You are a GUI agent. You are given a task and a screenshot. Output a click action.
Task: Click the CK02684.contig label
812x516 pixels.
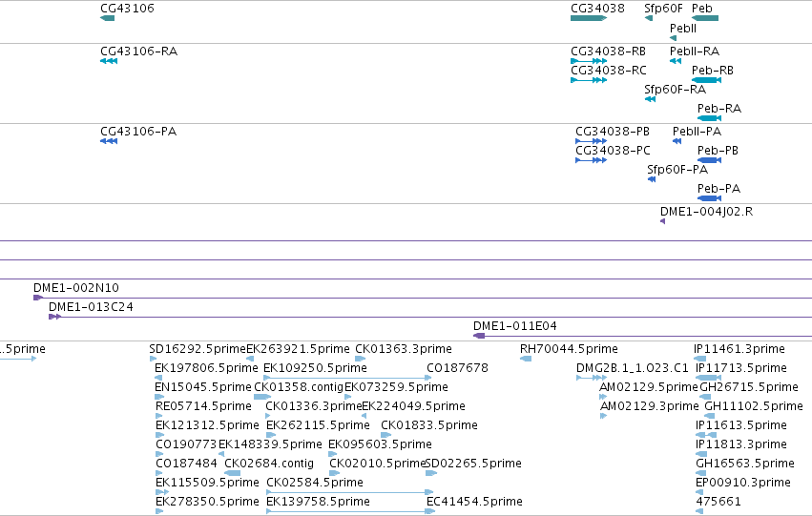pyautogui.click(x=269, y=464)
